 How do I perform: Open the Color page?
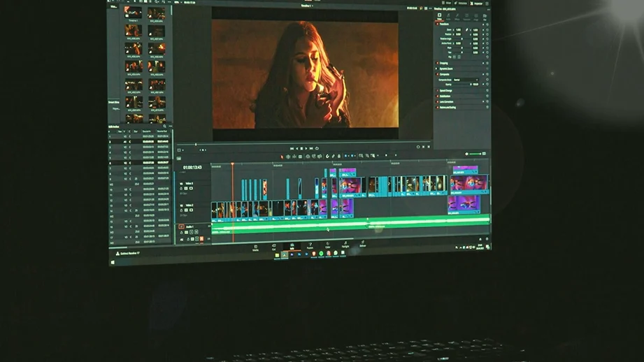tap(327, 245)
